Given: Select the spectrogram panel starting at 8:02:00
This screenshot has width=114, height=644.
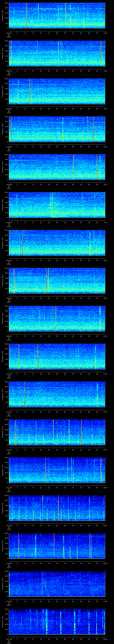Looking at the screenshot, I should pyautogui.click(x=57, y=53).
